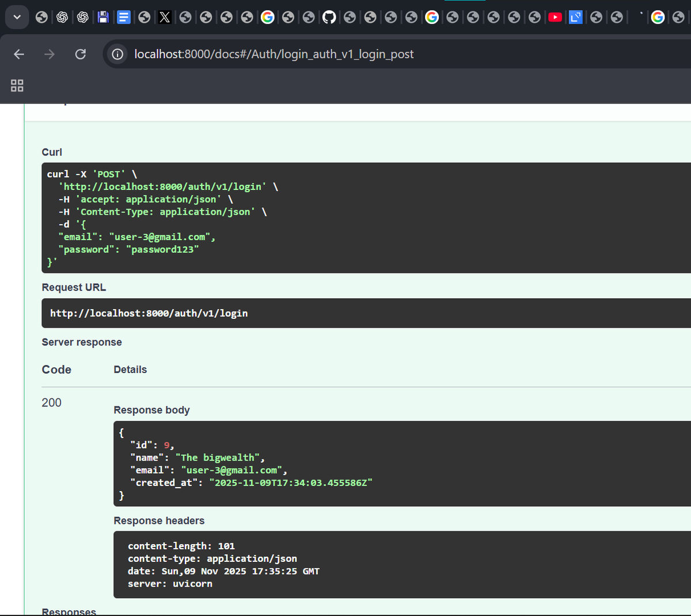View site information icon in address bar
Image resolution: width=691 pixels, height=616 pixels.
pos(117,54)
